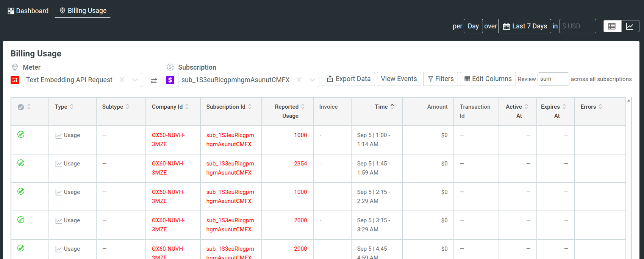Click Usage chart icon in the 1000 at 1:00 row
The image size is (644, 259).
coord(58,136)
